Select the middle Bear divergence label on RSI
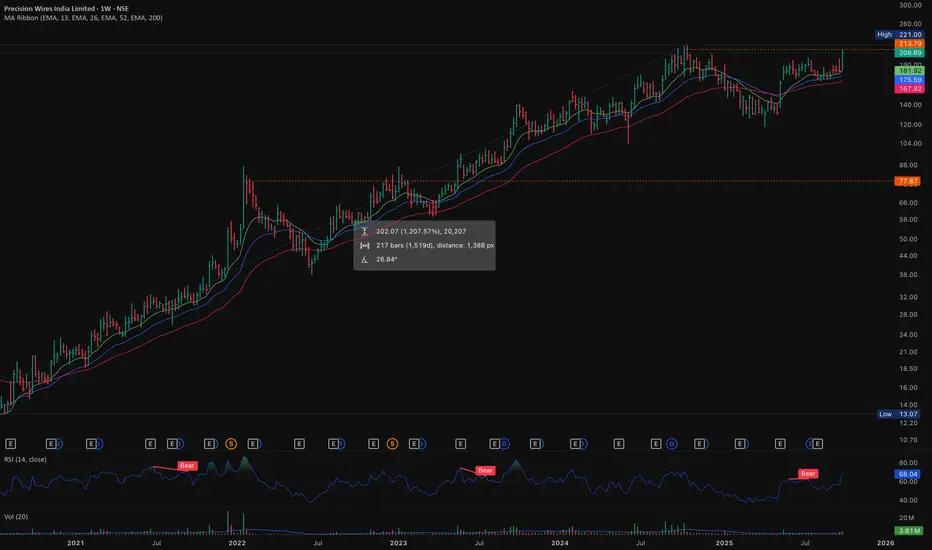The width and height of the screenshot is (932, 550). (x=486, y=470)
